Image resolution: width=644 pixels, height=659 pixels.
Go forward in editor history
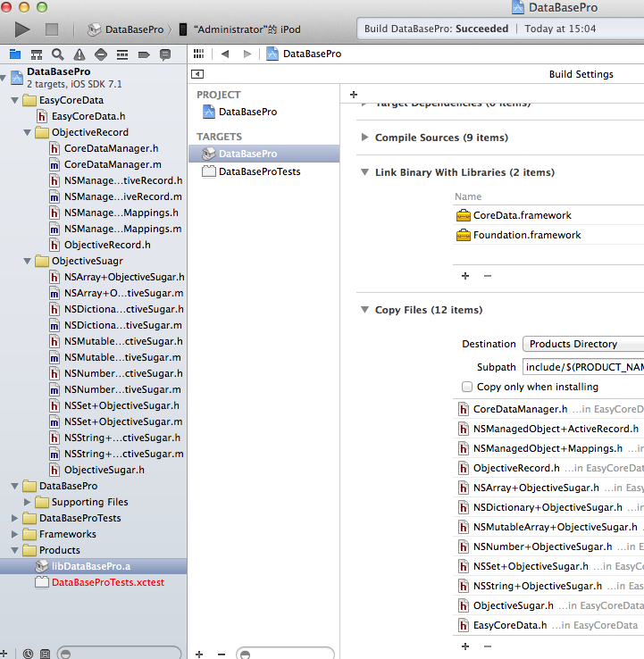coord(247,54)
